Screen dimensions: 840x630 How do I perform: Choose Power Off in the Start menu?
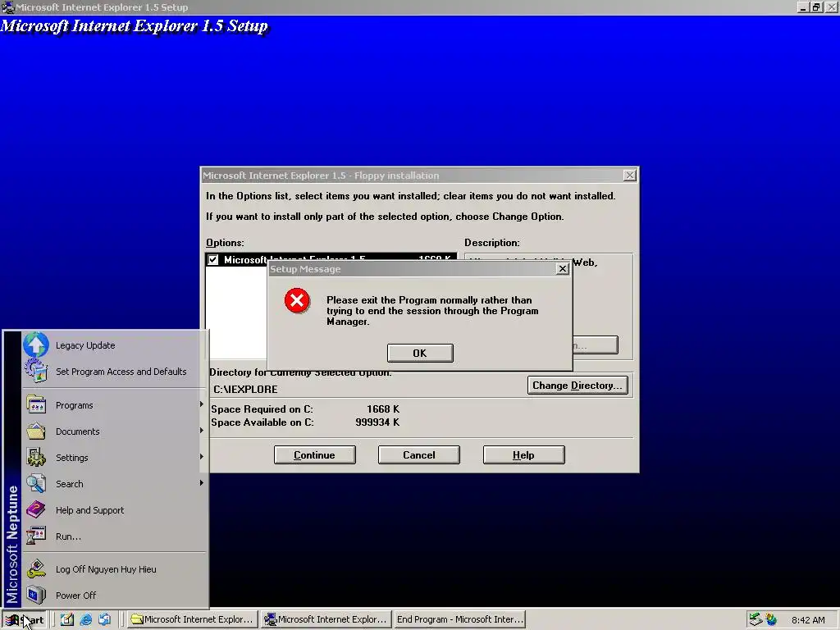coord(113,596)
